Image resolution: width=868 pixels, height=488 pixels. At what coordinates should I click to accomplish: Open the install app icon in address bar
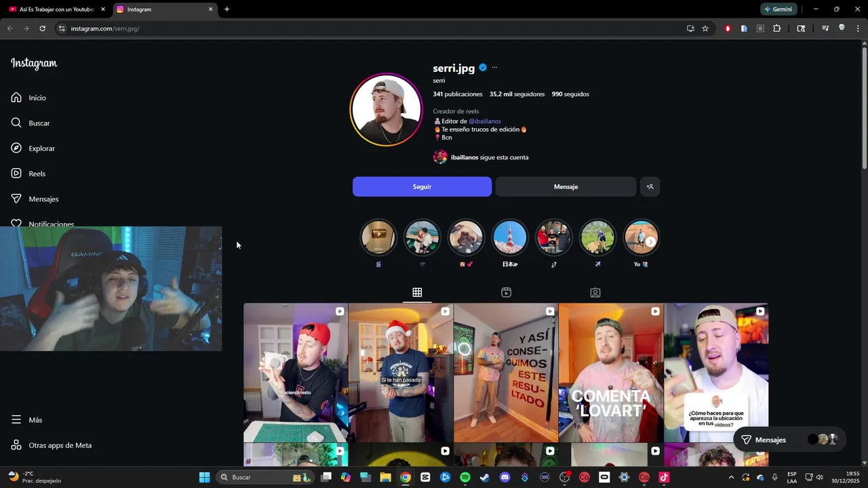coord(690,28)
